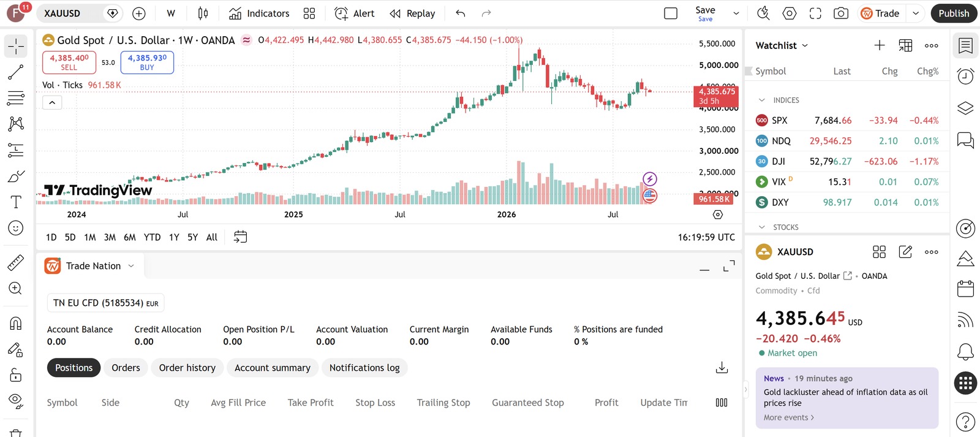Open TN EU CFD account selector
Screen dimensions: 980x437
tap(105, 303)
